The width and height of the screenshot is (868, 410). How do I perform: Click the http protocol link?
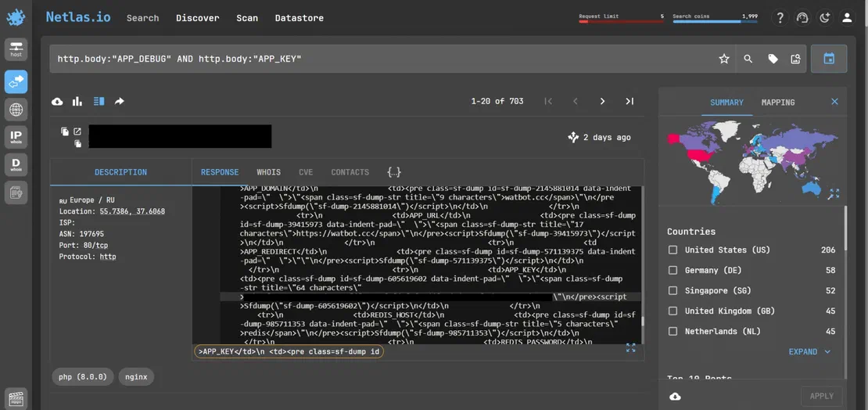[x=108, y=257]
